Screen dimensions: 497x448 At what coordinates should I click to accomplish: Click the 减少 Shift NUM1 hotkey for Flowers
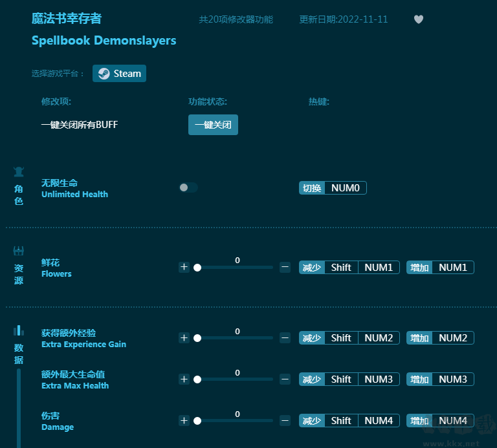click(348, 268)
